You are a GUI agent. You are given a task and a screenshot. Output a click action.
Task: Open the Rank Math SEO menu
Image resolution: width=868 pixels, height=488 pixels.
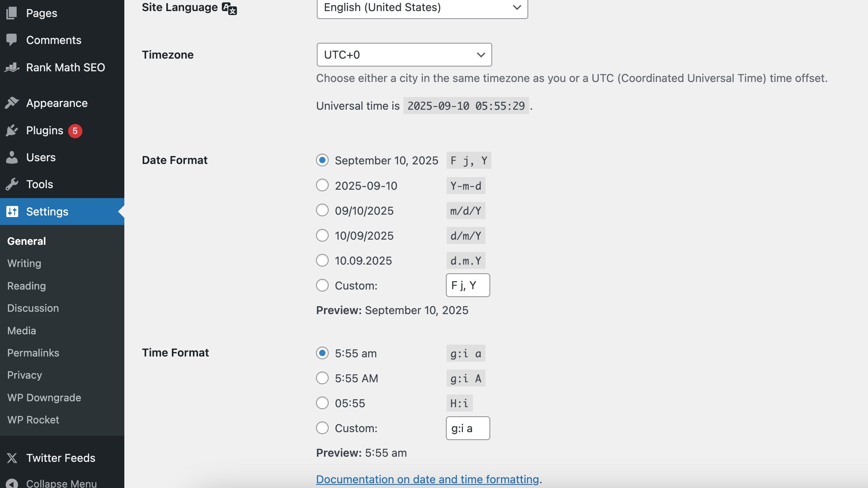pos(62,67)
